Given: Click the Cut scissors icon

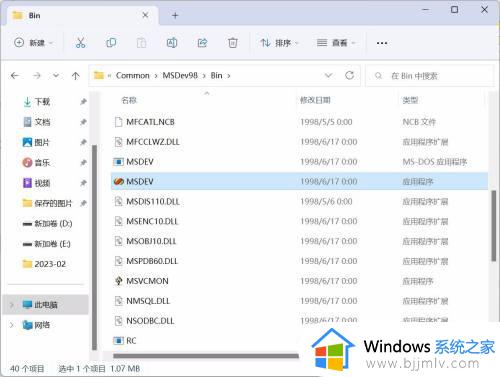Looking at the screenshot, I should pyautogui.click(x=80, y=43).
